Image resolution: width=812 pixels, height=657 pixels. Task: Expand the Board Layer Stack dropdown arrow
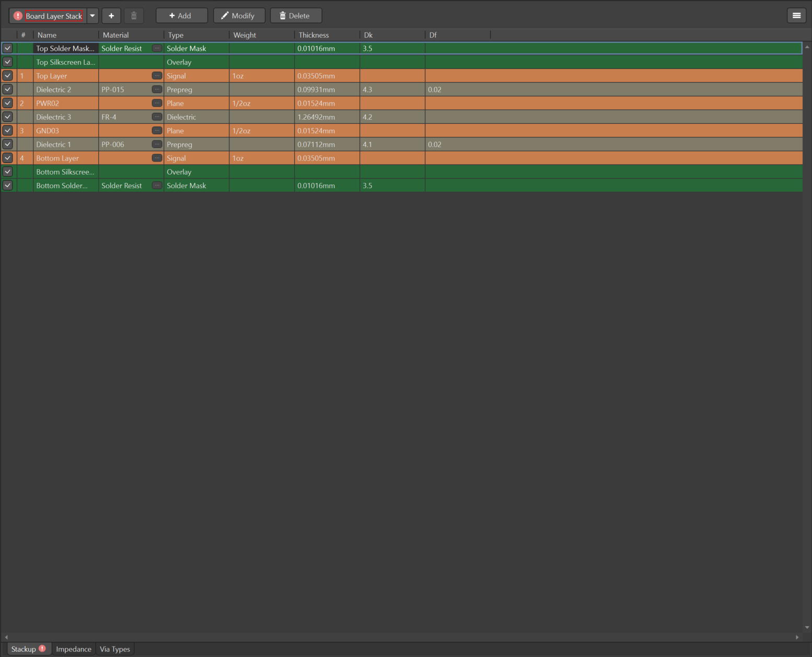(92, 16)
